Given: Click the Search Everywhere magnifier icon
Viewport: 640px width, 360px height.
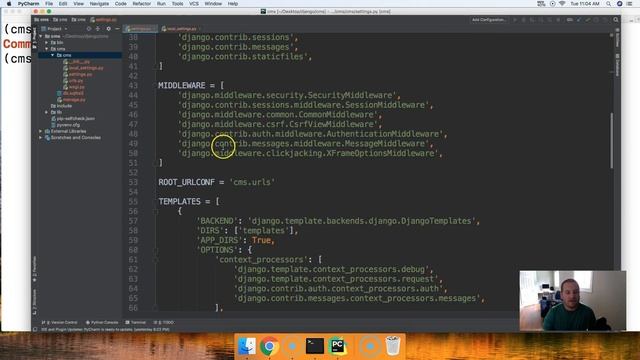Looking at the screenshot, I should [x=616, y=20].
